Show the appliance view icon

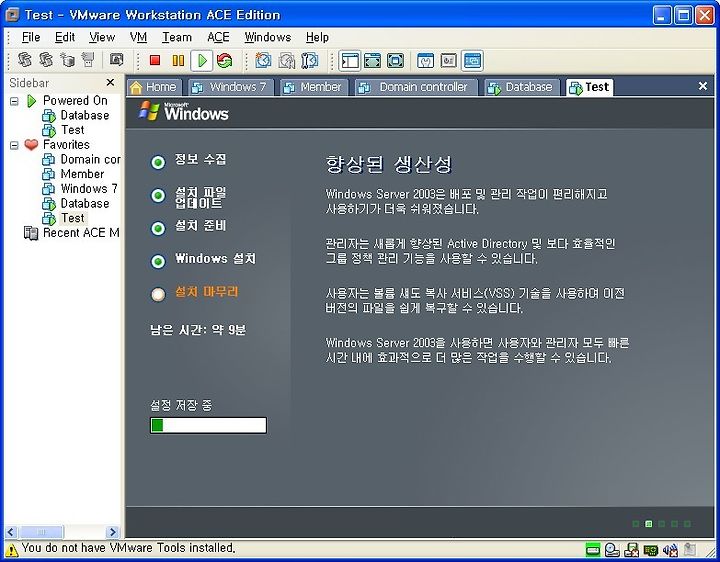click(449, 60)
